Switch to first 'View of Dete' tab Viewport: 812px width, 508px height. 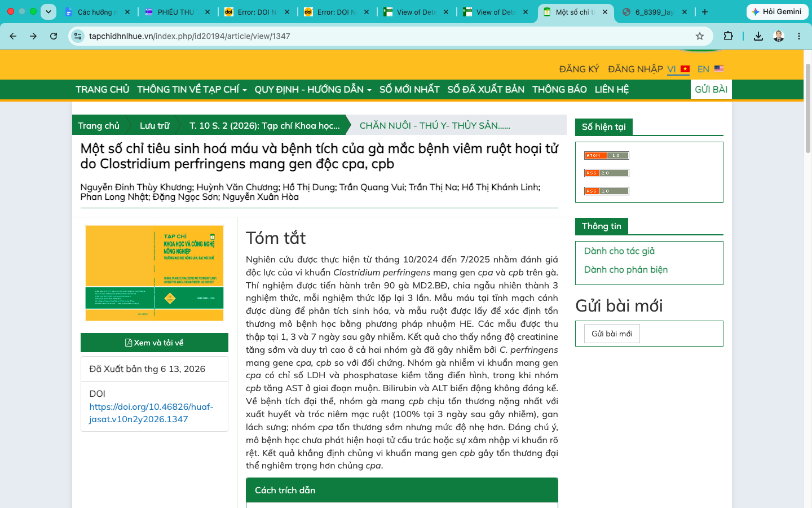click(x=414, y=12)
